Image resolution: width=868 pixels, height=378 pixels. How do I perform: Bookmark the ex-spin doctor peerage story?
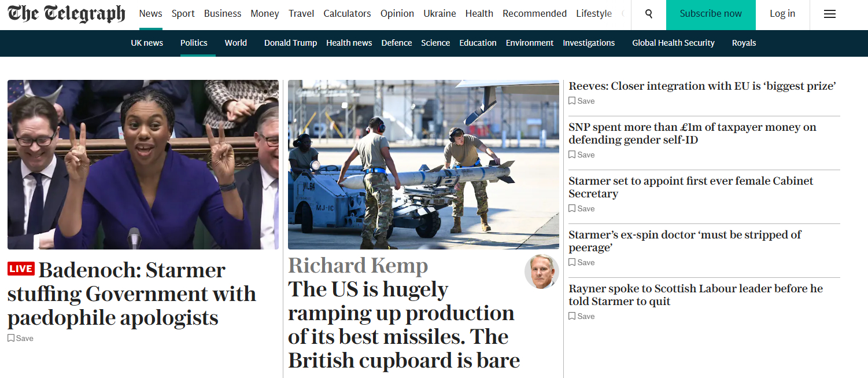click(x=582, y=262)
